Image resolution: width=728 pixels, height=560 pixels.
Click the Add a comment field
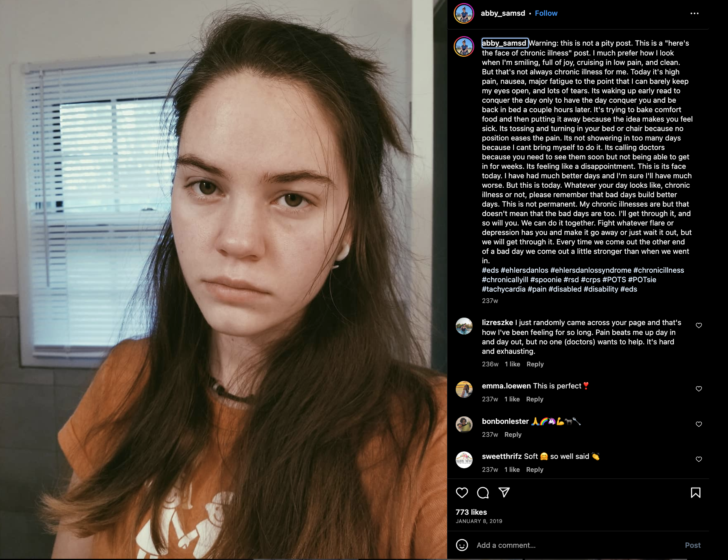pos(576,545)
